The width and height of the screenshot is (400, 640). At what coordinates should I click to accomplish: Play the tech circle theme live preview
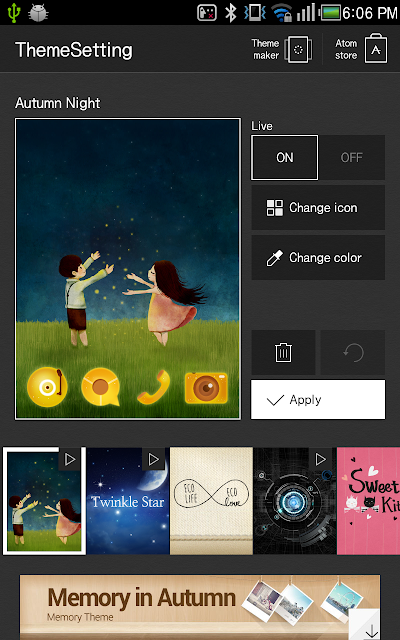(320, 459)
